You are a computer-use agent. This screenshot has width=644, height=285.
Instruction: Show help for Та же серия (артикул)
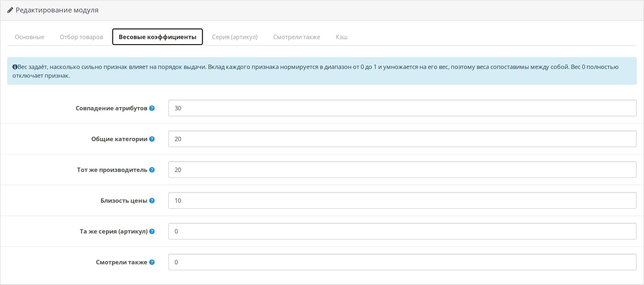152,231
